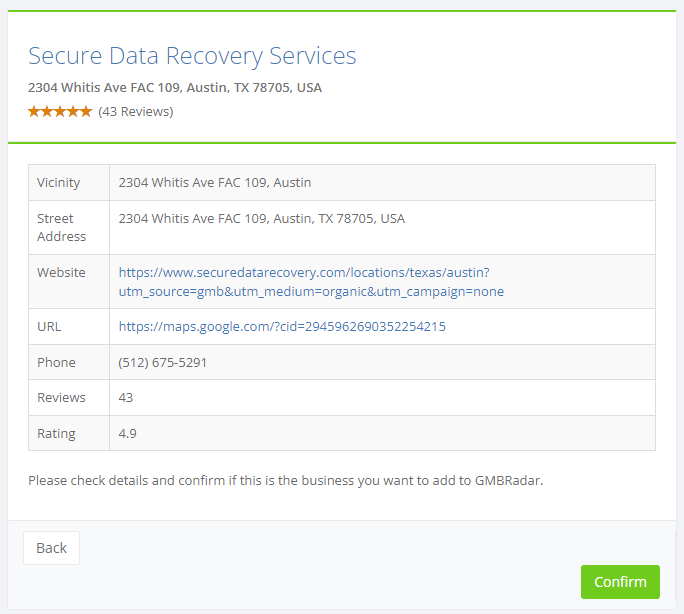The height and width of the screenshot is (614, 684).
Task: Go back with the Back button
Action: 51,548
